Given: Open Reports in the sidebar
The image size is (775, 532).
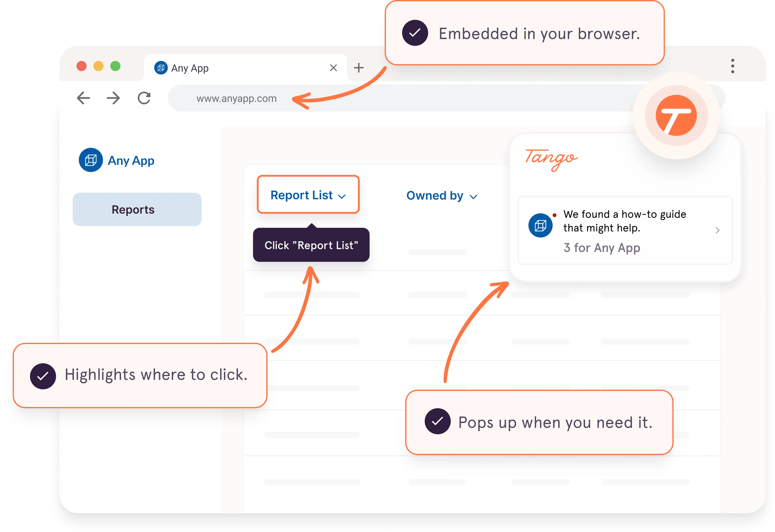Looking at the screenshot, I should 137,209.
